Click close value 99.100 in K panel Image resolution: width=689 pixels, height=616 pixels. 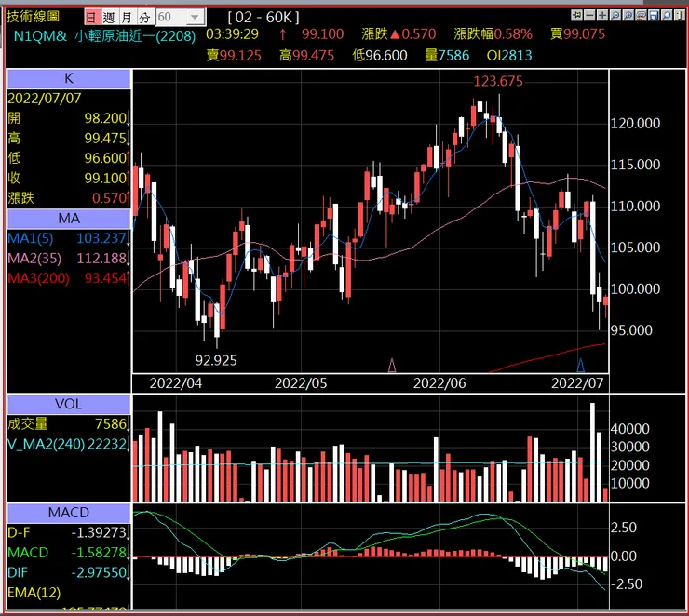click(105, 179)
